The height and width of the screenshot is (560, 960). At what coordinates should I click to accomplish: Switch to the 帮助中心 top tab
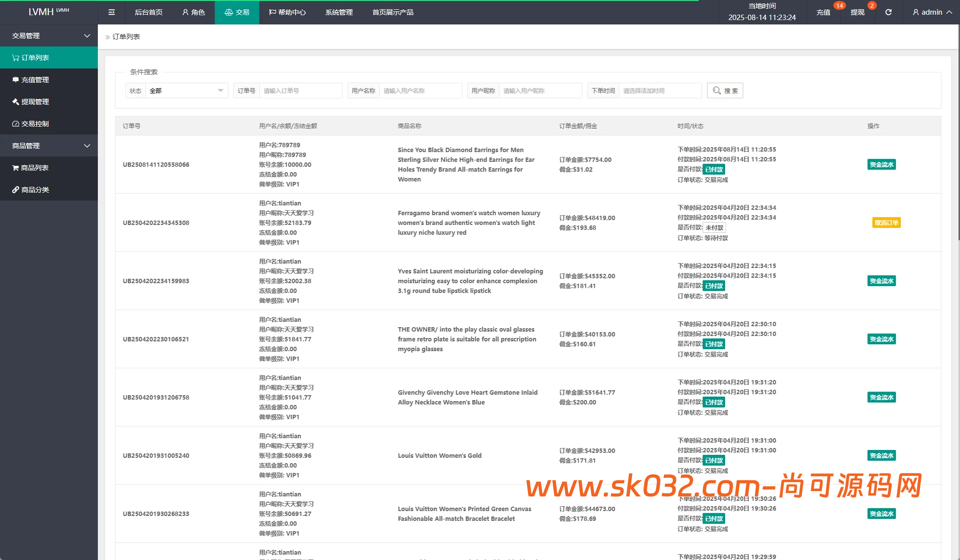pos(287,12)
